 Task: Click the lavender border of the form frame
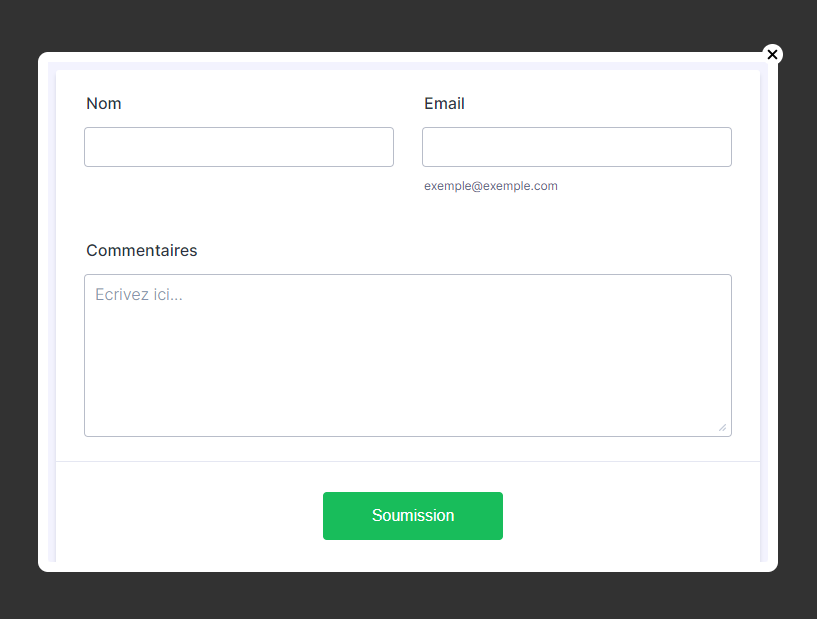tap(52, 300)
